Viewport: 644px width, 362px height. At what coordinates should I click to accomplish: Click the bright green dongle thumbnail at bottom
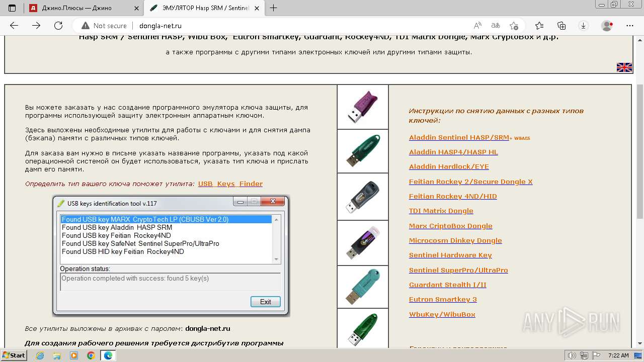pyautogui.click(x=363, y=328)
